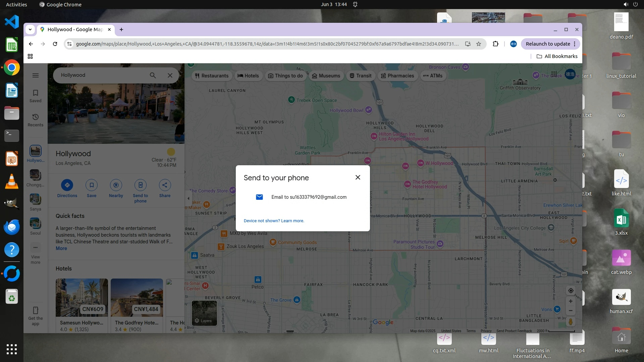Click the Email envelope icon in dialog
The width and height of the screenshot is (644, 362).
click(259, 197)
